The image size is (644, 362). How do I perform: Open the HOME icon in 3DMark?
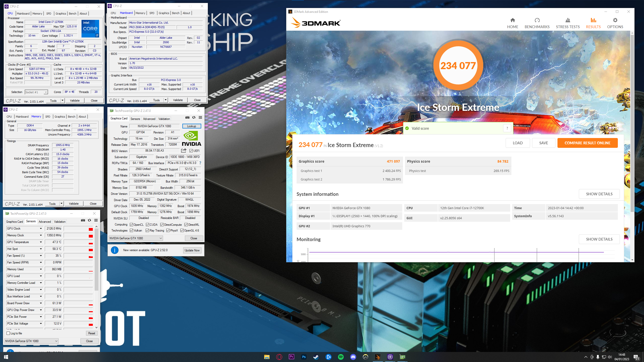click(512, 20)
